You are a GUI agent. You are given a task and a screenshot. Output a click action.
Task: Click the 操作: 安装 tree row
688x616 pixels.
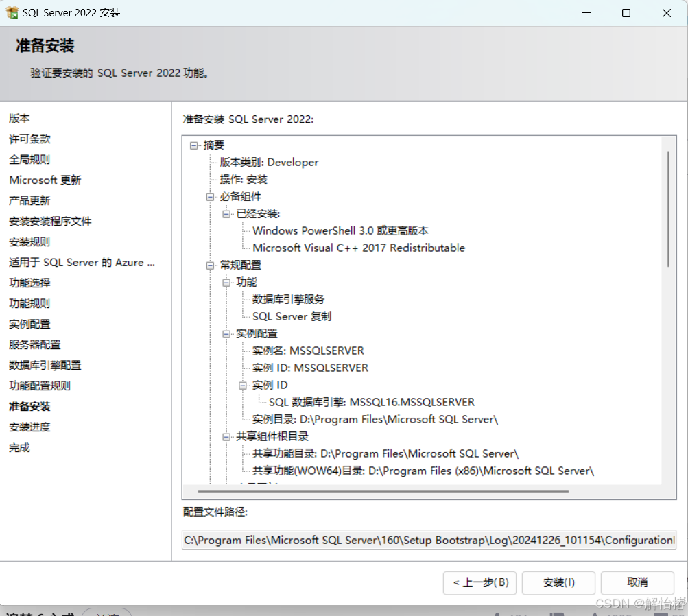point(244,180)
